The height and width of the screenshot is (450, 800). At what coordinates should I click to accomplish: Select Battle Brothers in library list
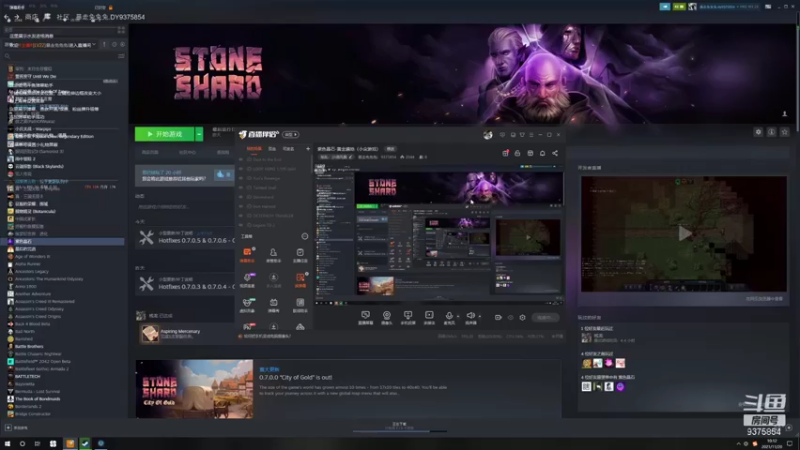click(29, 346)
